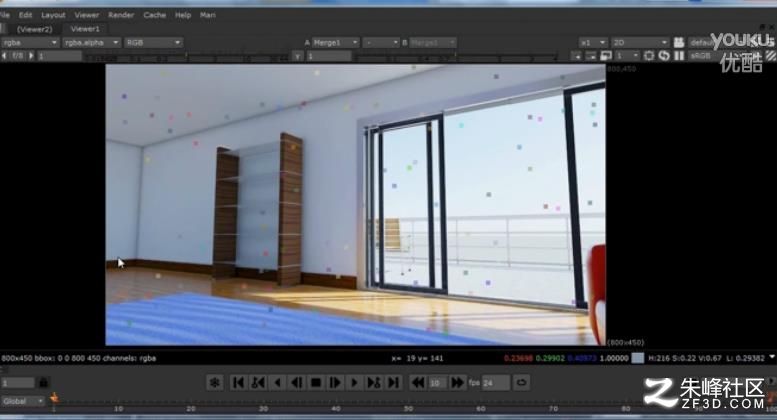Switch to the (Viewer2) tab
The image size is (777, 420).
pyautogui.click(x=35, y=29)
